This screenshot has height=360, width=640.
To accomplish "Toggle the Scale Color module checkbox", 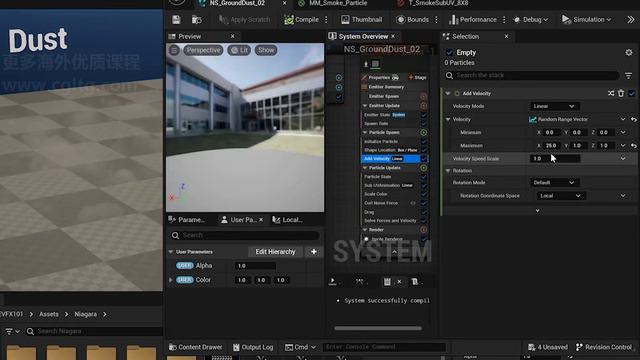I will pyautogui.click(x=424, y=194).
